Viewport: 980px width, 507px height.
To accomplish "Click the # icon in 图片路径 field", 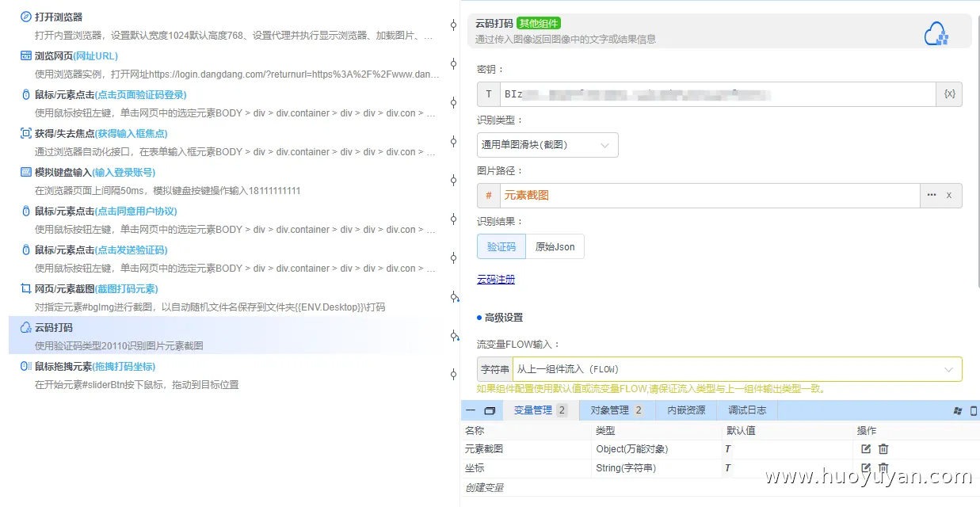I will [488, 196].
